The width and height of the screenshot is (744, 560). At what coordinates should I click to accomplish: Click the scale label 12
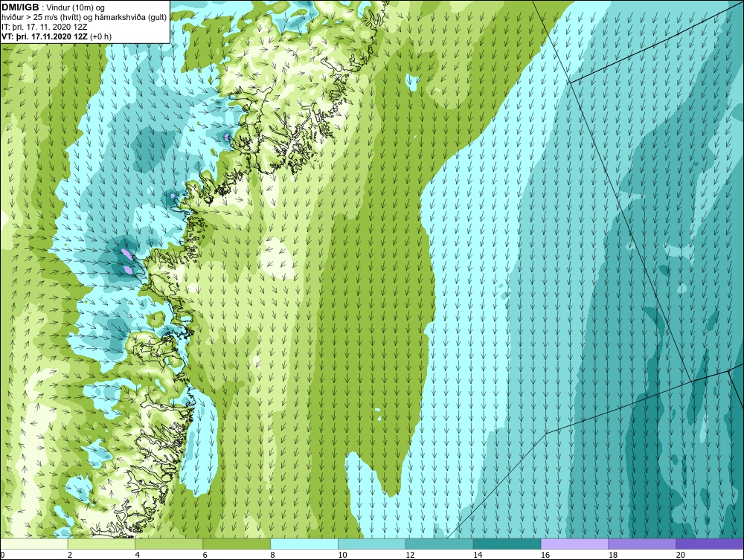click(410, 555)
